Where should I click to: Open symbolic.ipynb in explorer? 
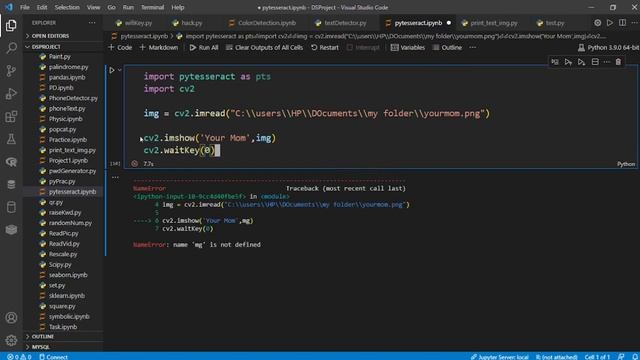point(69,316)
